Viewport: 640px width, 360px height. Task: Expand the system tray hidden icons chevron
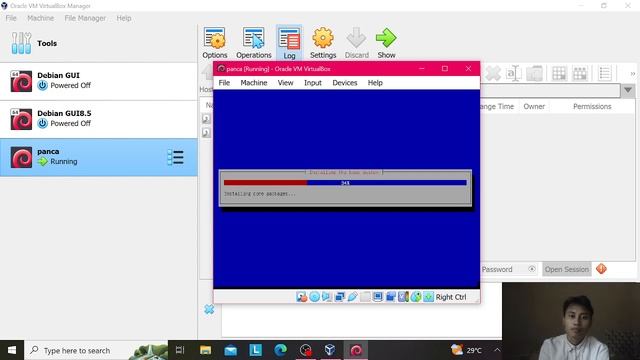click(497, 350)
